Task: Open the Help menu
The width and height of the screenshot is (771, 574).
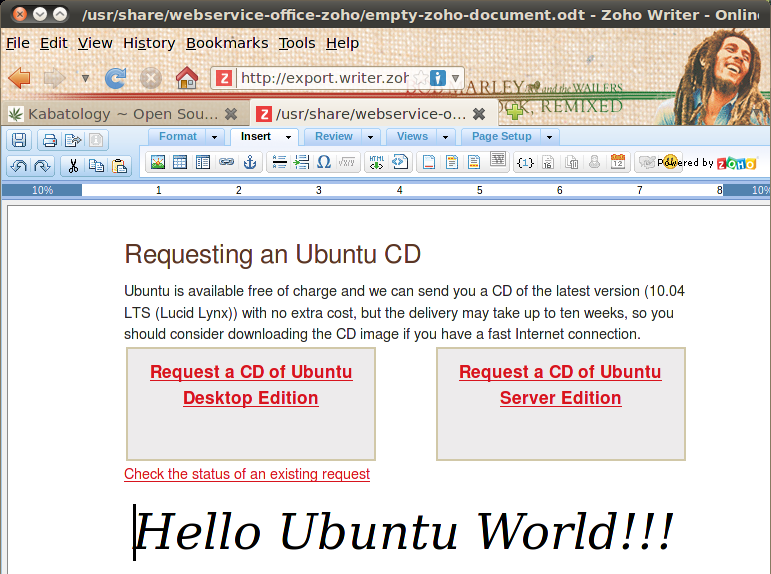Action: coord(342,43)
